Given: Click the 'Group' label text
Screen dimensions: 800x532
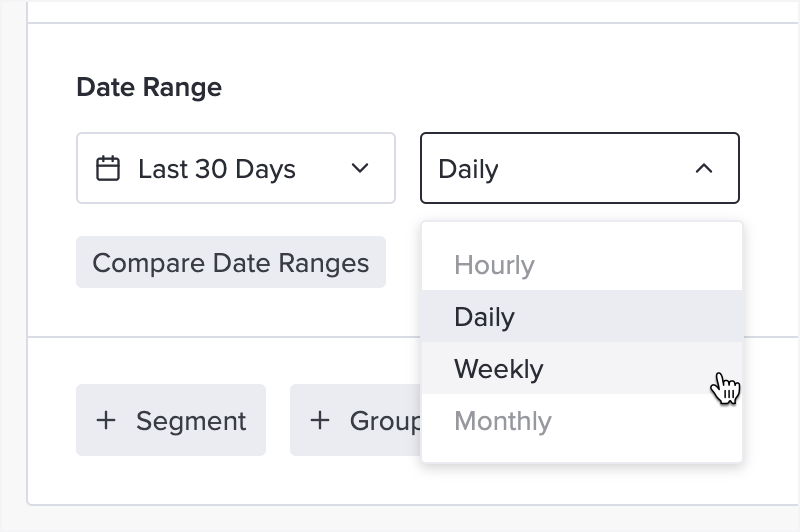Looking at the screenshot, I should coord(385,421).
